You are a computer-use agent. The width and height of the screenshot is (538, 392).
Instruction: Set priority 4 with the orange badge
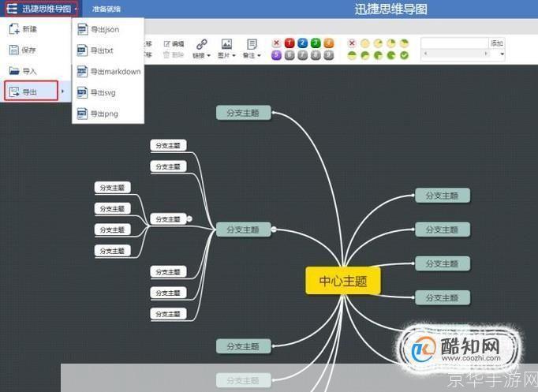[329, 43]
